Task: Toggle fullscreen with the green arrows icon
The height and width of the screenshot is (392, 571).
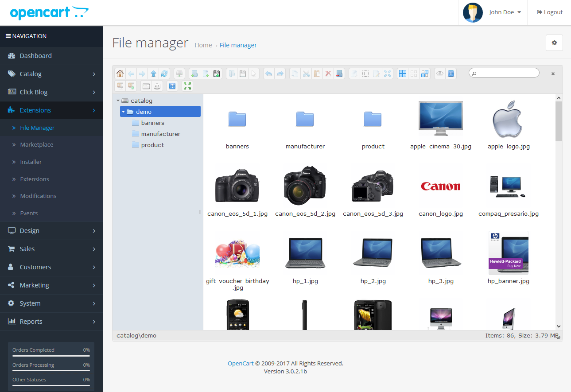Action: point(187,86)
